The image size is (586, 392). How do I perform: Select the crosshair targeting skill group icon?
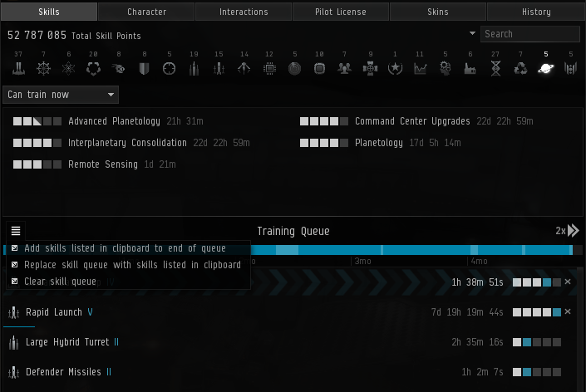169,68
